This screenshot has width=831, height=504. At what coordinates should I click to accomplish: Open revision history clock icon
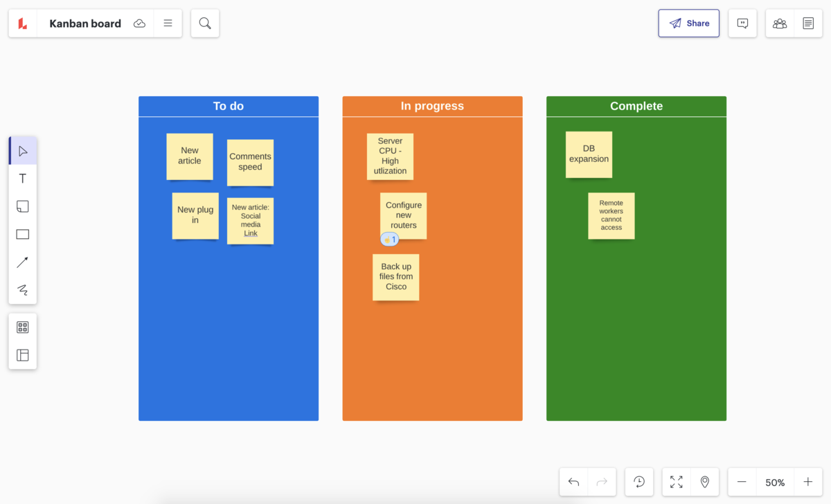point(639,482)
